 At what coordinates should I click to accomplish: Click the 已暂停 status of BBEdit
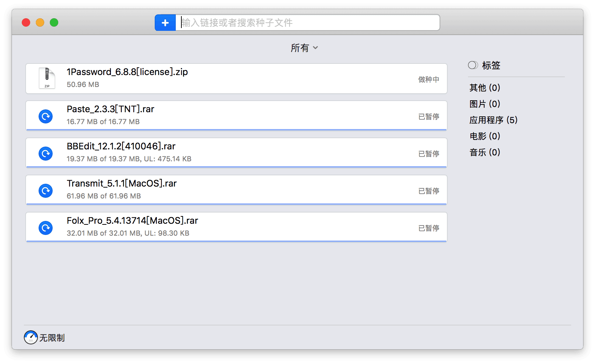tap(429, 154)
